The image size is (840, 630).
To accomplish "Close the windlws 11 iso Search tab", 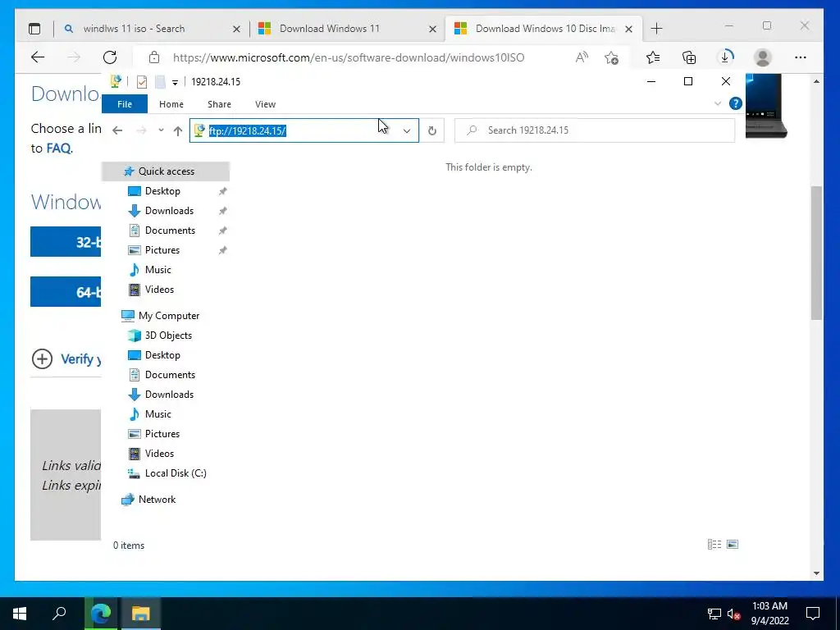I will 236,29.
